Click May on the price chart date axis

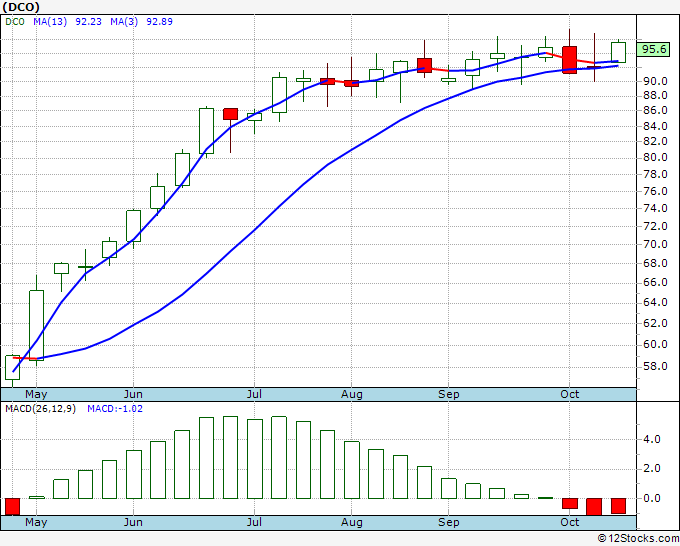coord(36,395)
